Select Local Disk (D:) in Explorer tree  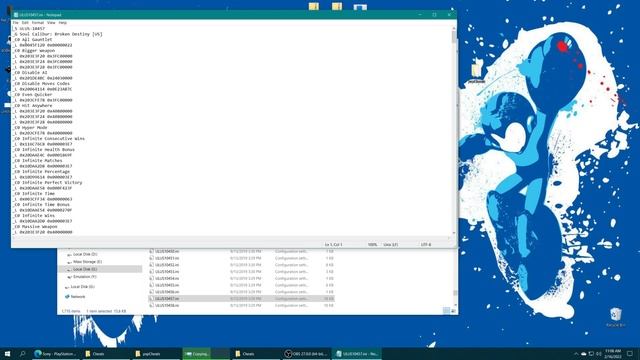point(85,254)
